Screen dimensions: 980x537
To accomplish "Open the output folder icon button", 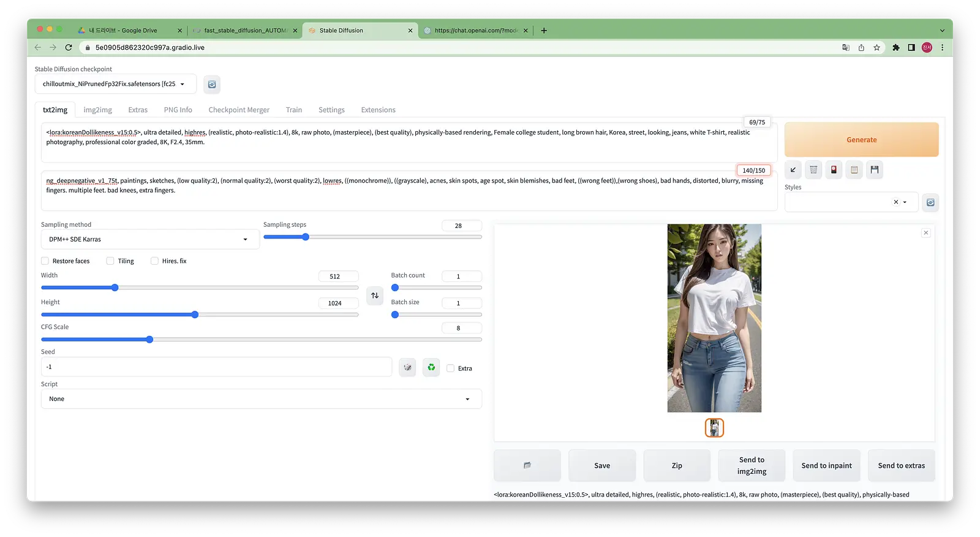I will click(527, 465).
